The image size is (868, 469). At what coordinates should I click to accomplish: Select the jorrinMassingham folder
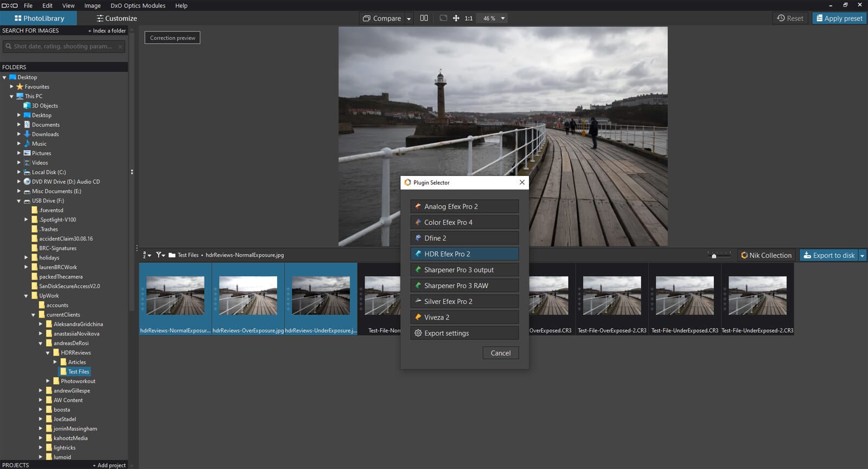point(72,429)
